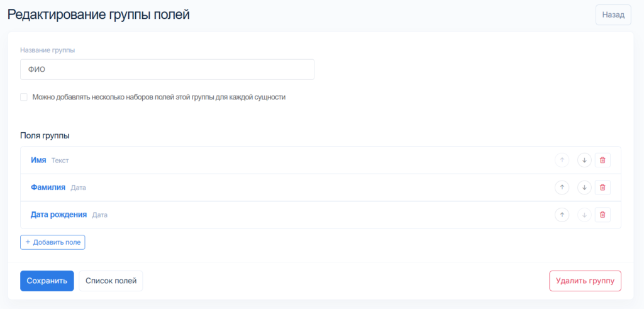Delete the Дата рождения field
Screen dimensions: 644x309
click(602, 215)
